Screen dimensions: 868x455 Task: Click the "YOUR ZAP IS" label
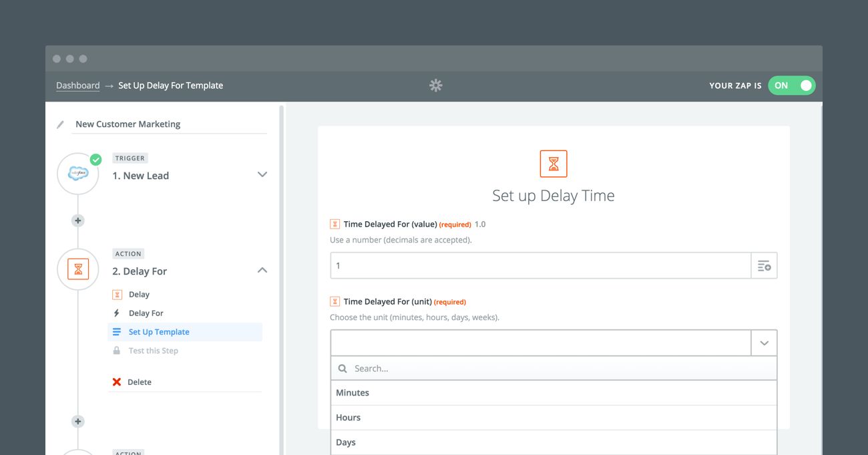pos(735,86)
